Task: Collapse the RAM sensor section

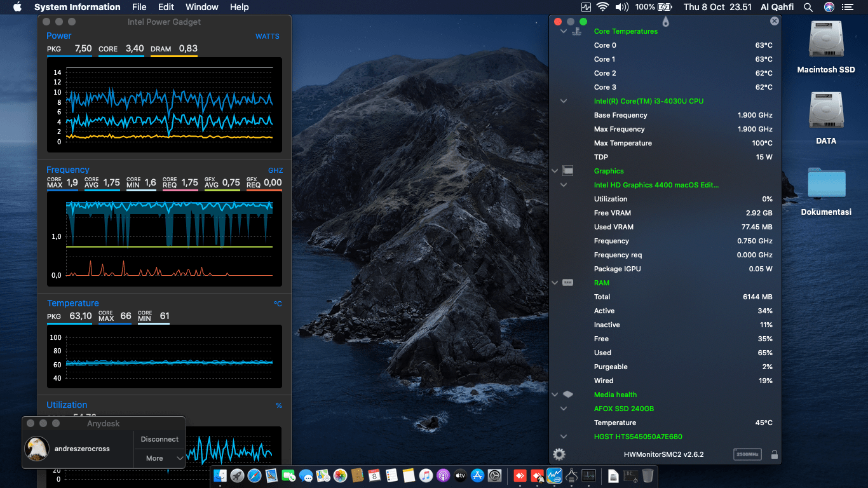Action: (x=554, y=283)
